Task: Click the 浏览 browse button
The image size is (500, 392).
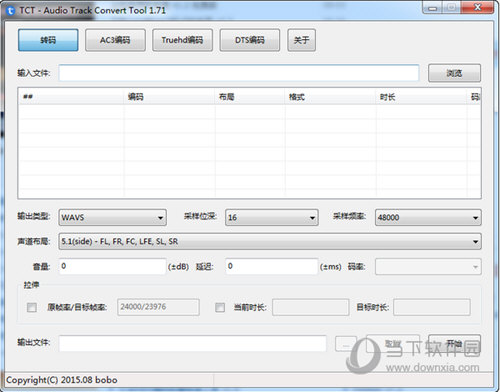Action: (454, 73)
